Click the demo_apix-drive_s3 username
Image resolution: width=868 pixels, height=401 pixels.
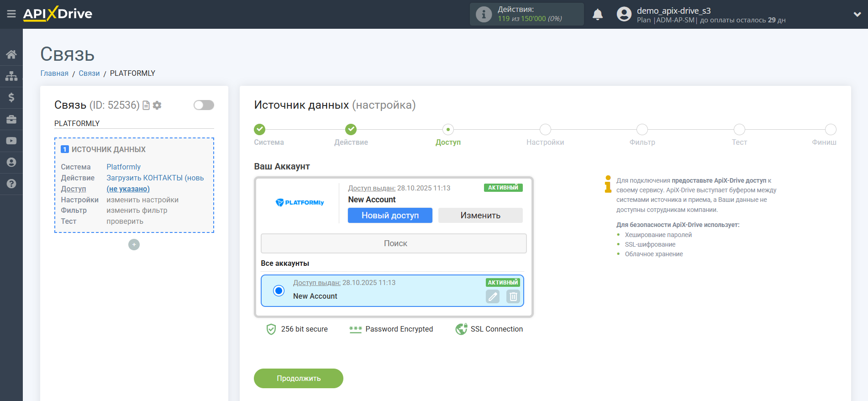pos(674,11)
